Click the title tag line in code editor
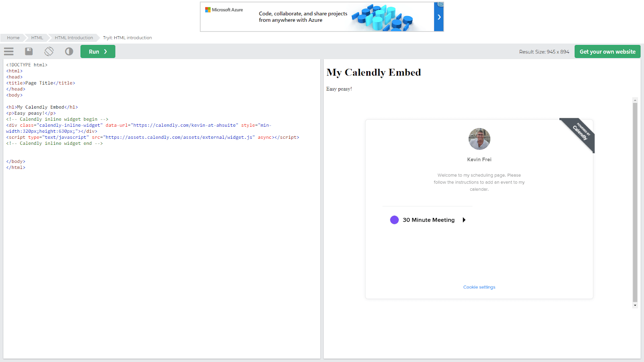Viewport: 644px width, 362px height. click(41, 83)
